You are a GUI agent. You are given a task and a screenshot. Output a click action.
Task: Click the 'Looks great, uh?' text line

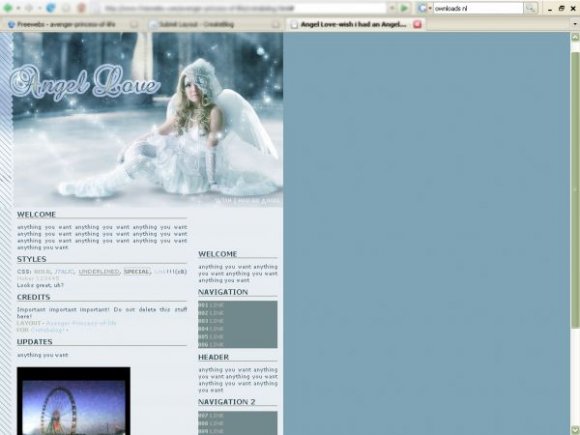tap(40, 285)
